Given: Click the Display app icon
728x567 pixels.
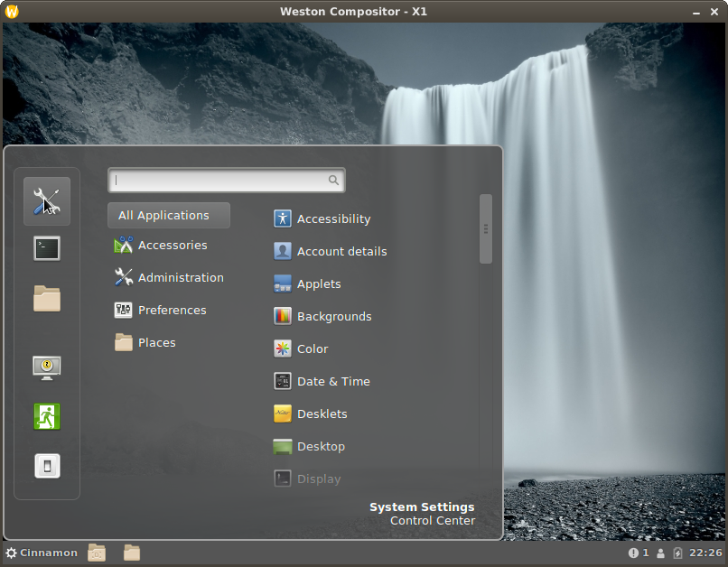Looking at the screenshot, I should 283,479.
